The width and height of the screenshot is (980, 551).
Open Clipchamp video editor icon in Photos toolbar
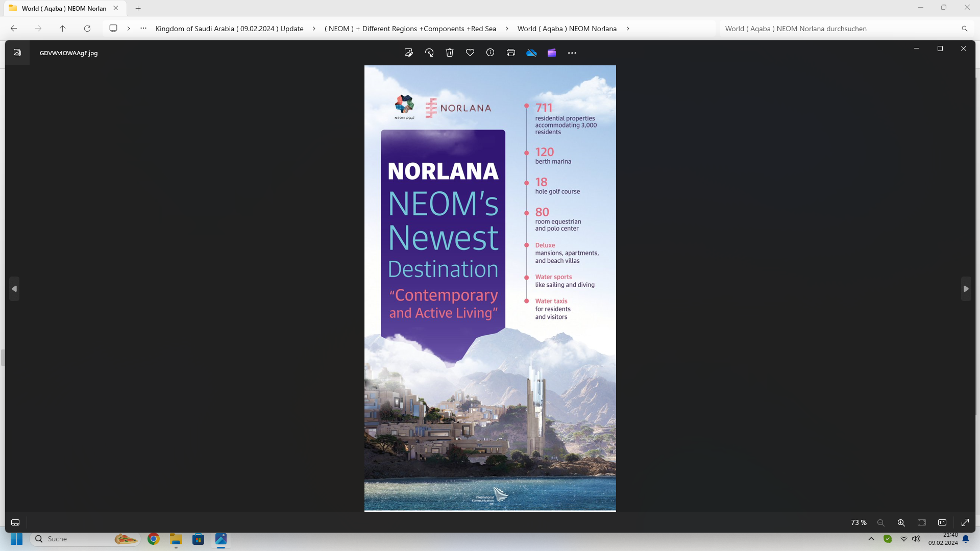pos(552,53)
